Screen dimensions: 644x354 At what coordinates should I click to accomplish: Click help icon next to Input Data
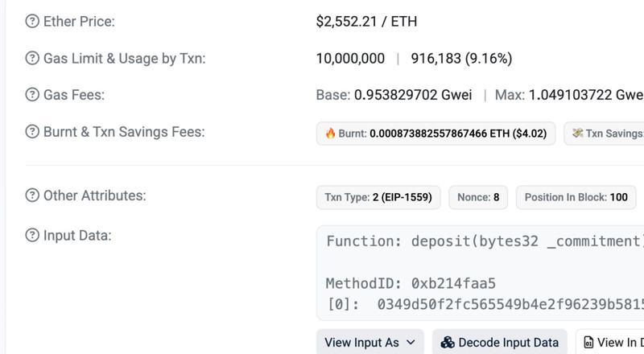(x=32, y=236)
